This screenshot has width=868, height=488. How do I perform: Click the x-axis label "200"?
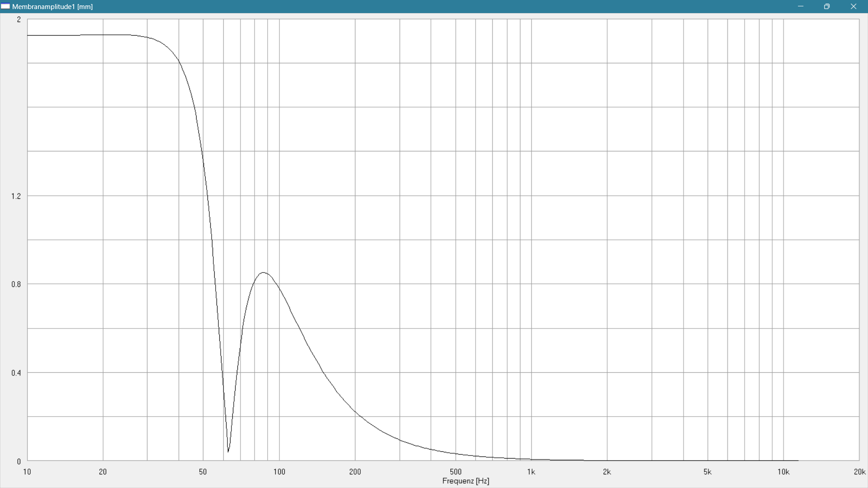click(355, 472)
